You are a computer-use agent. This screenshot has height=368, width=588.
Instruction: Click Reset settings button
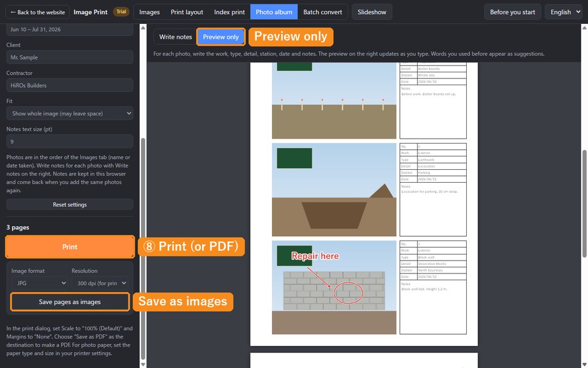[70, 205]
